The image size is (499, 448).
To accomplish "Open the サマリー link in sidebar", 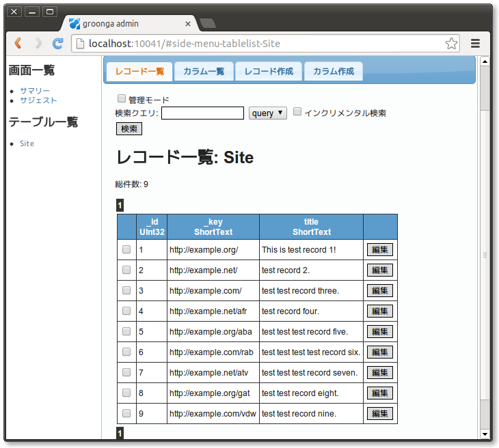I will coord(34,91).
